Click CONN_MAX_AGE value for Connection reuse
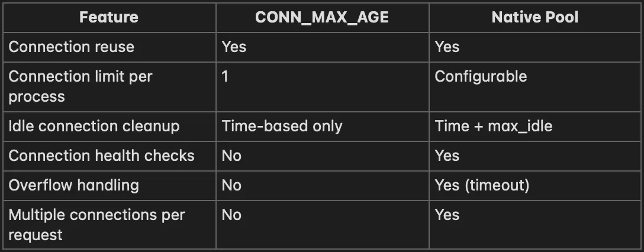 click(234, 47)
